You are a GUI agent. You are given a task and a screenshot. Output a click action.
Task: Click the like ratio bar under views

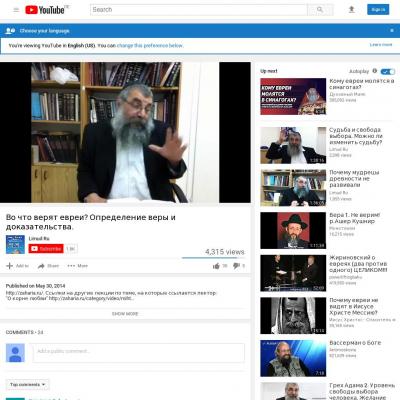tap(213, 258)
